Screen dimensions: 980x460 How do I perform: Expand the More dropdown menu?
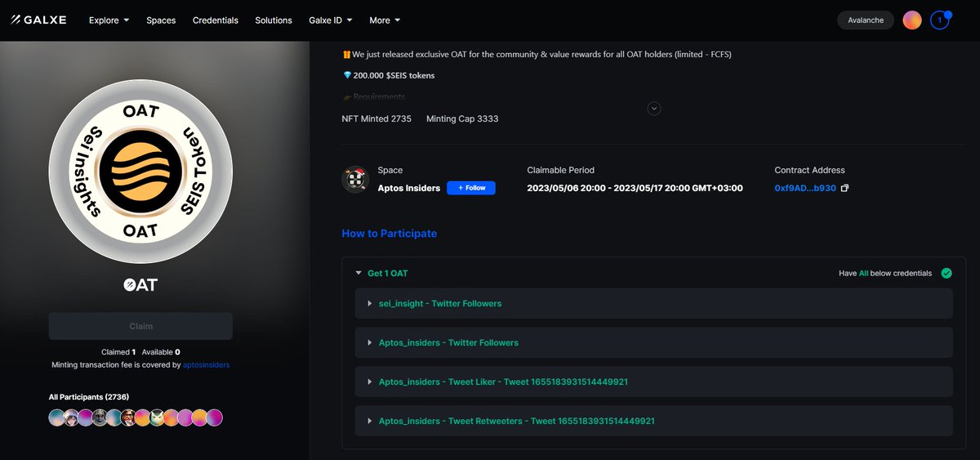[385, 20]
